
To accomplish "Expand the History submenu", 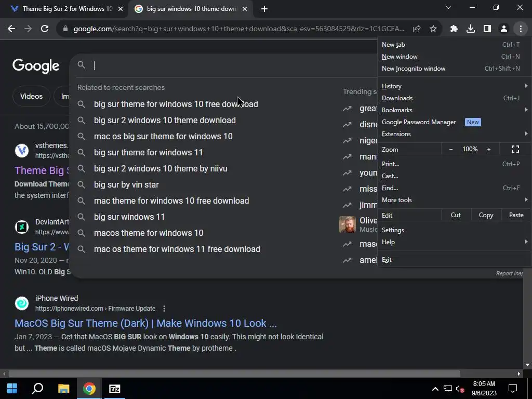I will click(454, 86).
